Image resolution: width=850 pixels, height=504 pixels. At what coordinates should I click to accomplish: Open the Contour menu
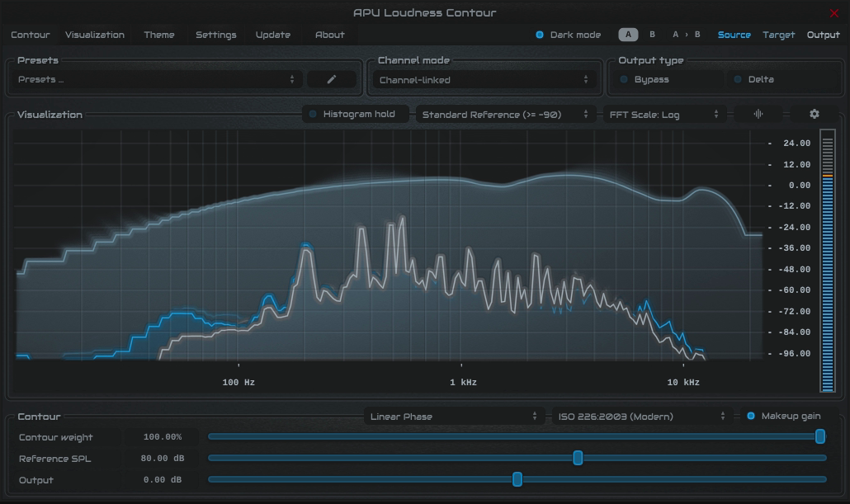pos(31,35)
